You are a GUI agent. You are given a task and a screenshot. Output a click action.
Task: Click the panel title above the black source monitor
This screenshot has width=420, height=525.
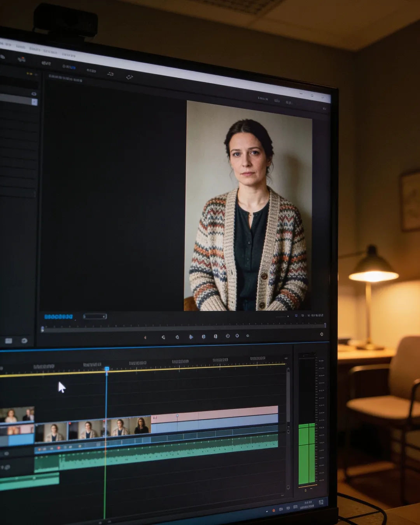point(65,79)
